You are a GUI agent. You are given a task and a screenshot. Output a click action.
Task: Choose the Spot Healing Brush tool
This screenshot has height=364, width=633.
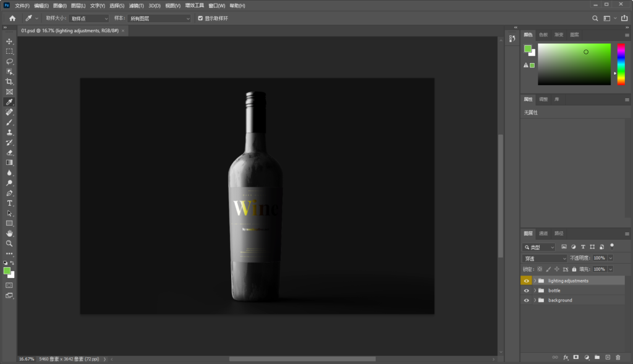pos(9,112)
